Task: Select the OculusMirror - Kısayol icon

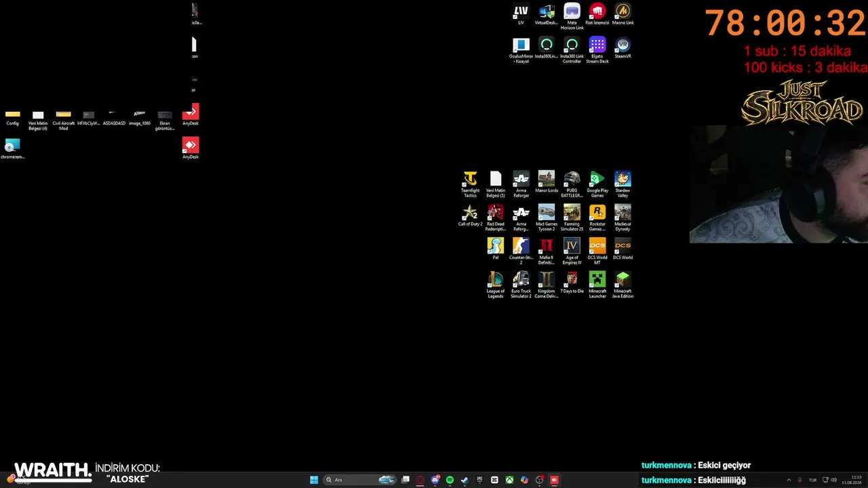Action: coord(521,51)
